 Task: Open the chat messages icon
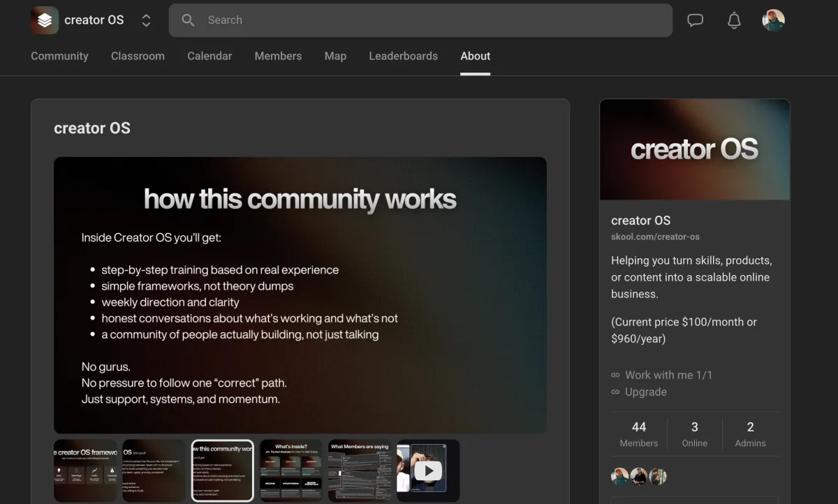[695, 20]
